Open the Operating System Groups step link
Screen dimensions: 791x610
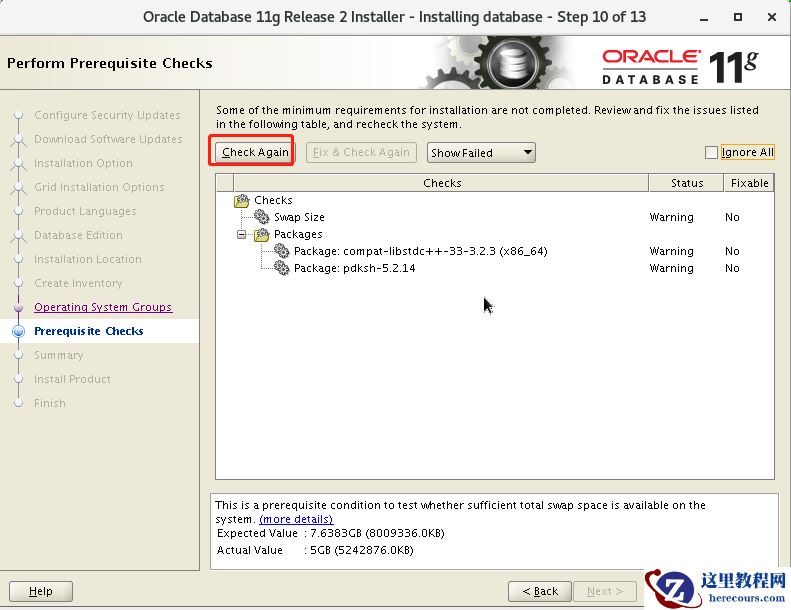pos(103,307)
